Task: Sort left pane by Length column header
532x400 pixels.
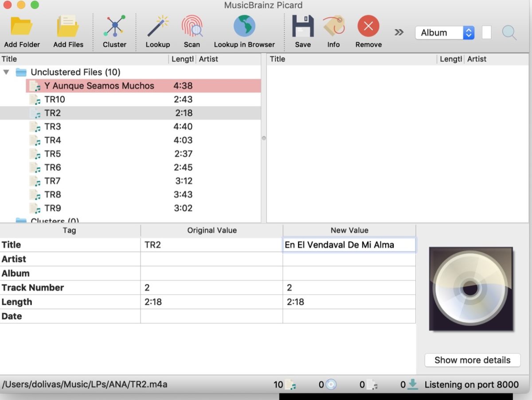Action: 183,59
